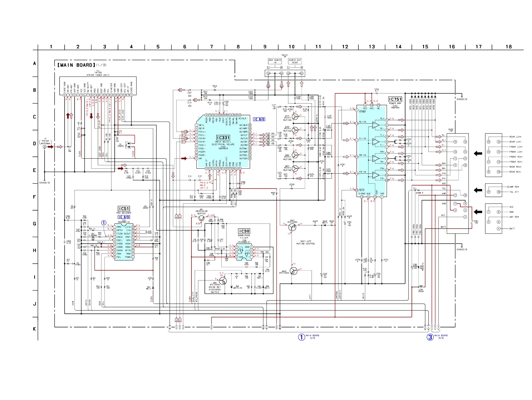
Task: Click the Q91 buffer transistor symbol
Action: tap(201, 218)
